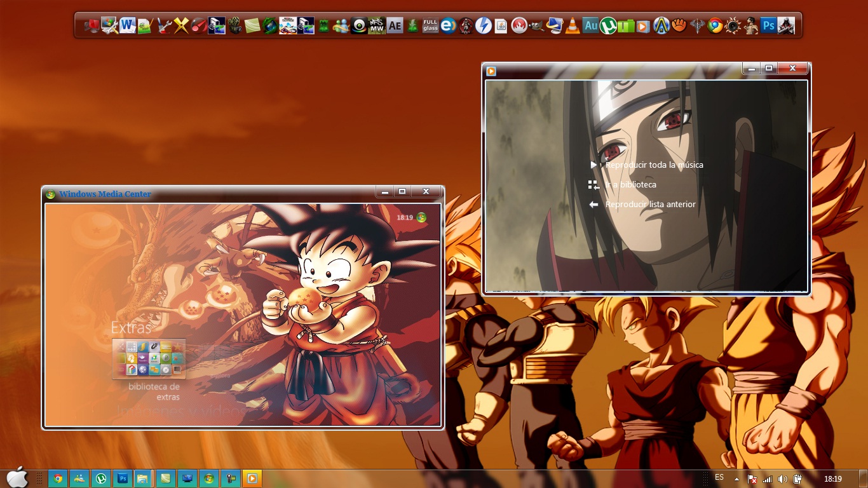Launch Photoshop (Ps) from the top dock

click(x=768, y=25)
